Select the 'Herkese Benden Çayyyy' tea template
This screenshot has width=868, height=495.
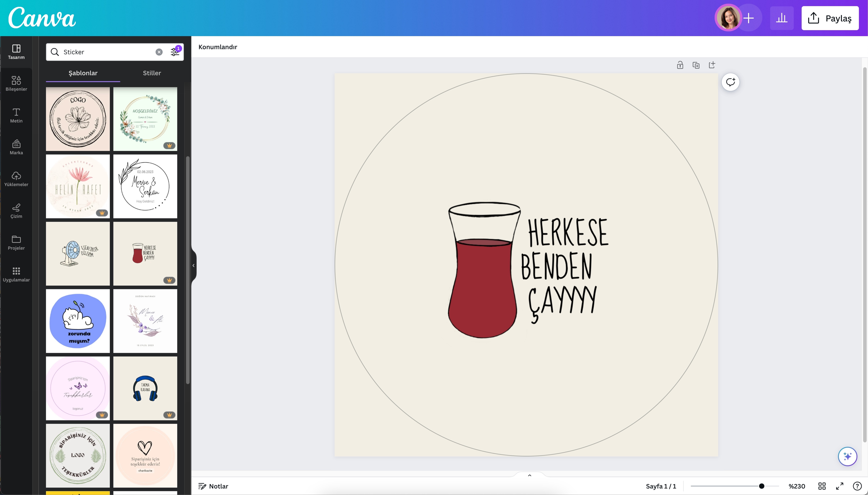[x=145, y=253]
